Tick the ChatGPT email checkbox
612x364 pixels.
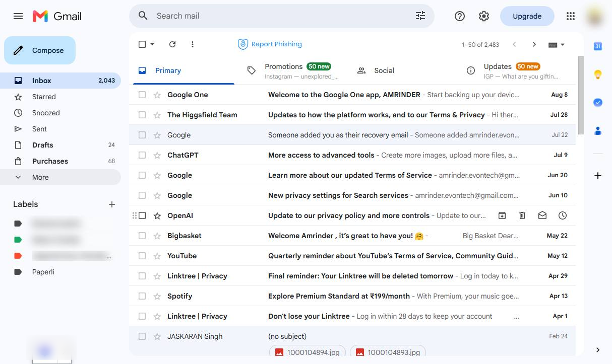pyautogui.click(x=142, y=155)
